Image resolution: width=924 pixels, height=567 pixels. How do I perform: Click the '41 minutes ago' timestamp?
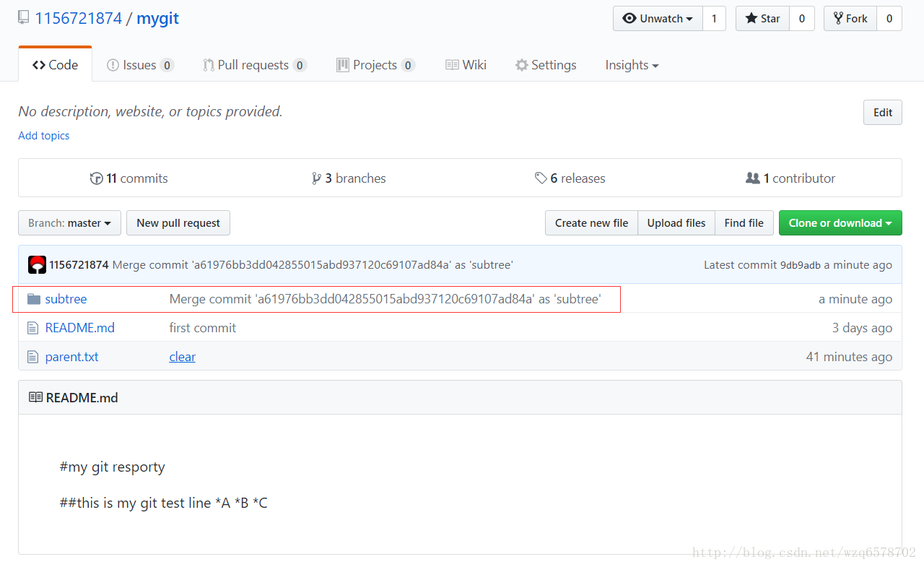click(x=849, y=357)
